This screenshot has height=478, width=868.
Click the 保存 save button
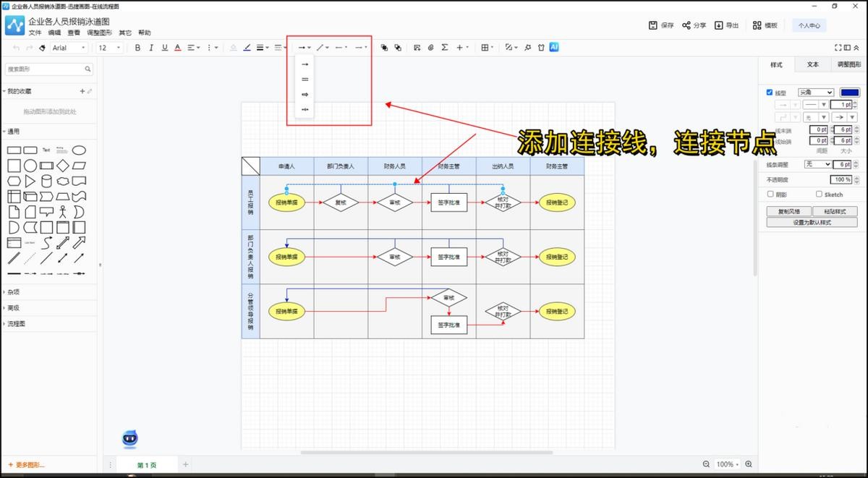661,25
